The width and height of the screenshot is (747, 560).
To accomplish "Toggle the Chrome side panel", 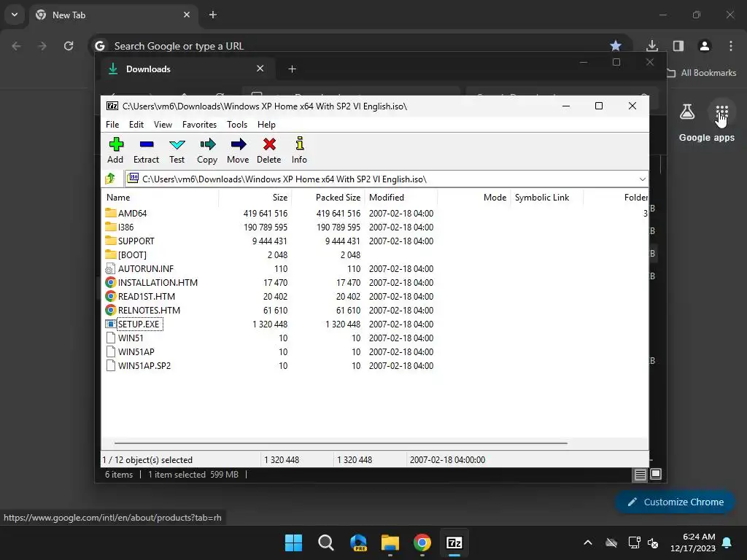I will point(678,46).
